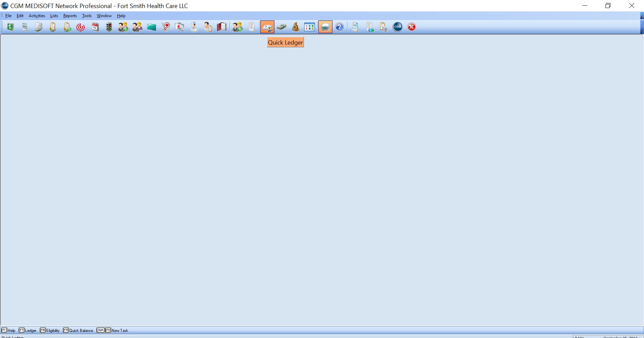Open the Activities menu
The width and height of the screenshot is (644, 338).
(x=37, y=16)
